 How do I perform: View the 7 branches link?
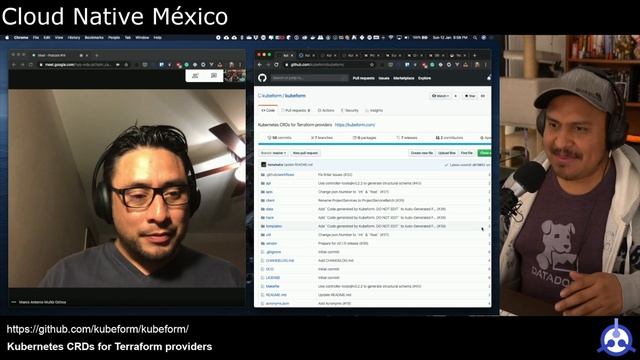pyautogui.click(x=322, y=138)
